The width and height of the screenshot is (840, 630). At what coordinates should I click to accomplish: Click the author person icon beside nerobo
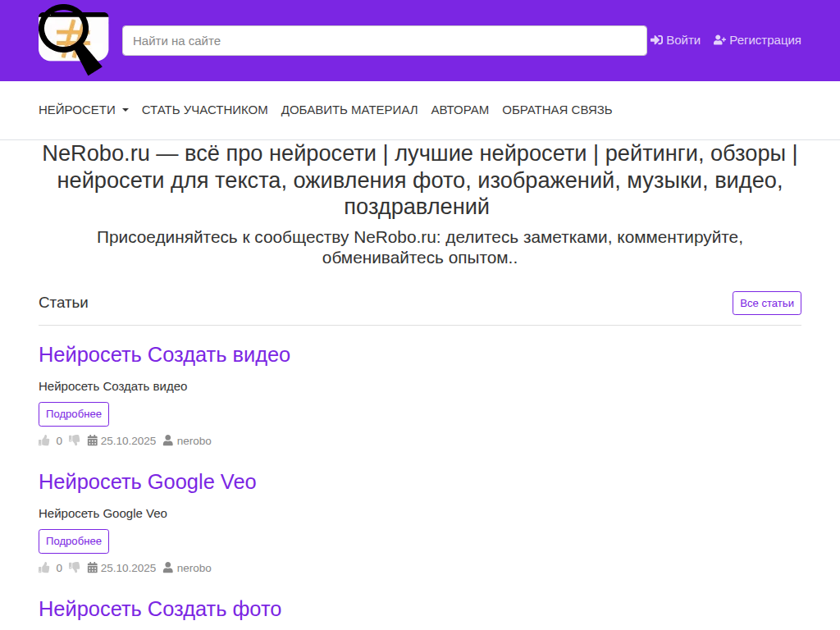point(168,441)
